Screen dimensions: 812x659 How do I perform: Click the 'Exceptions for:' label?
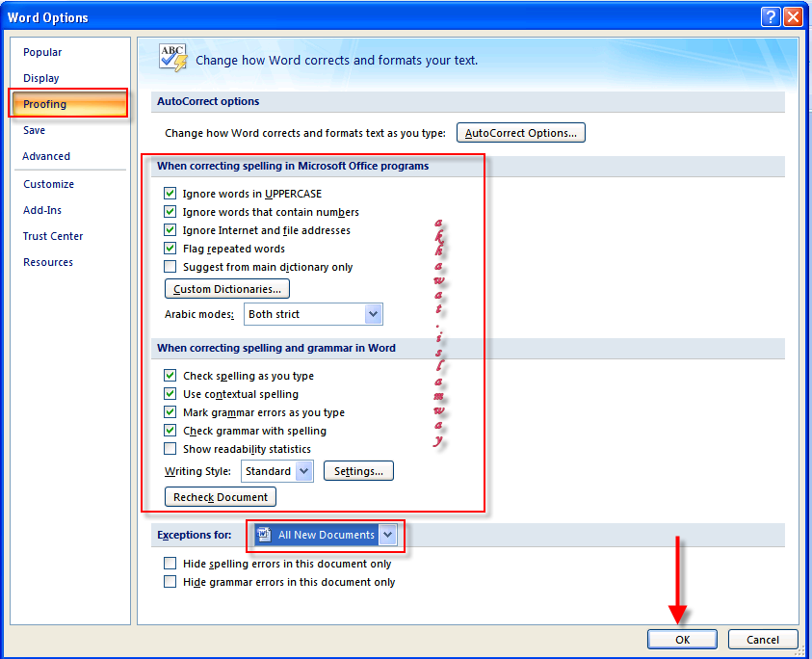195,535
